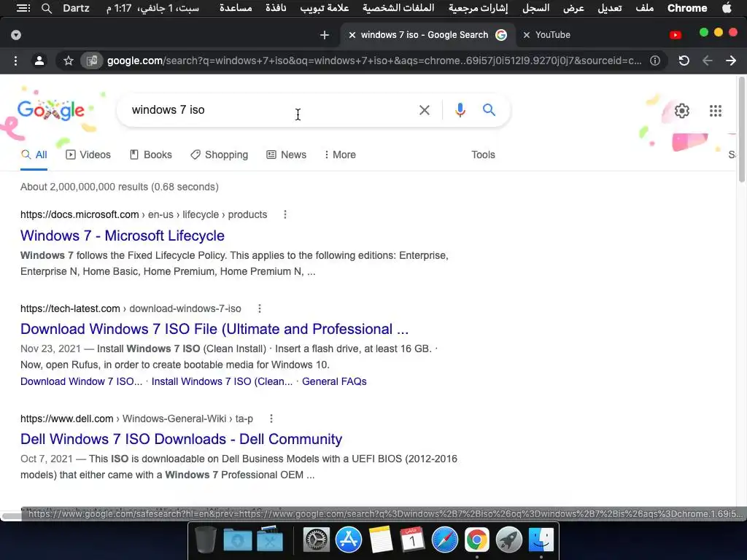Switch to Books results
The width and height of the screenshot is (747, 560).
151,155
